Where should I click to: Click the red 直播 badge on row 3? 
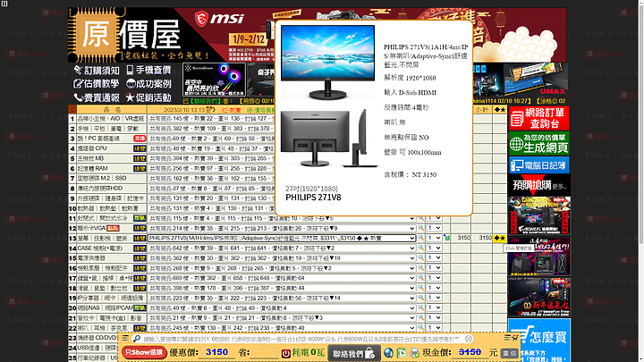coord(140,139)
